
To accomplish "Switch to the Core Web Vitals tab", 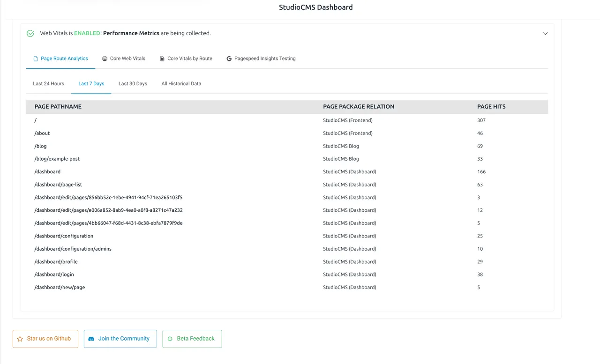I will [x=124, y=59].
